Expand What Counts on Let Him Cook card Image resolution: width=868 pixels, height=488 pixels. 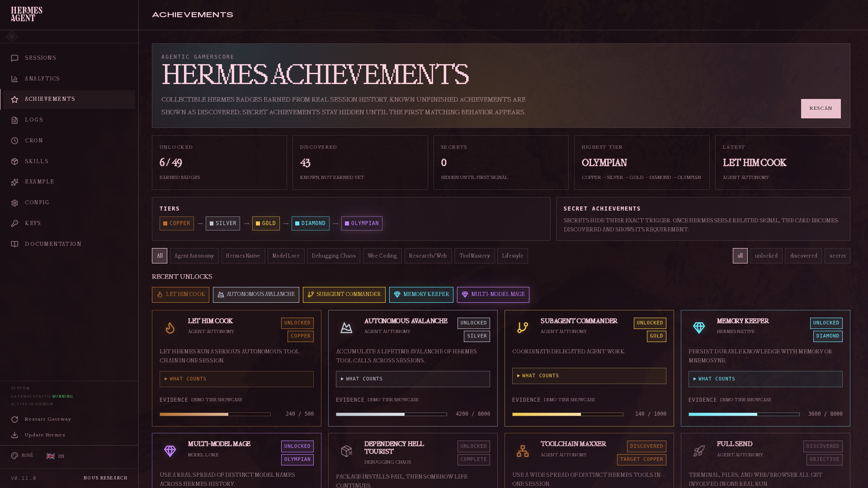click(236, 379)
